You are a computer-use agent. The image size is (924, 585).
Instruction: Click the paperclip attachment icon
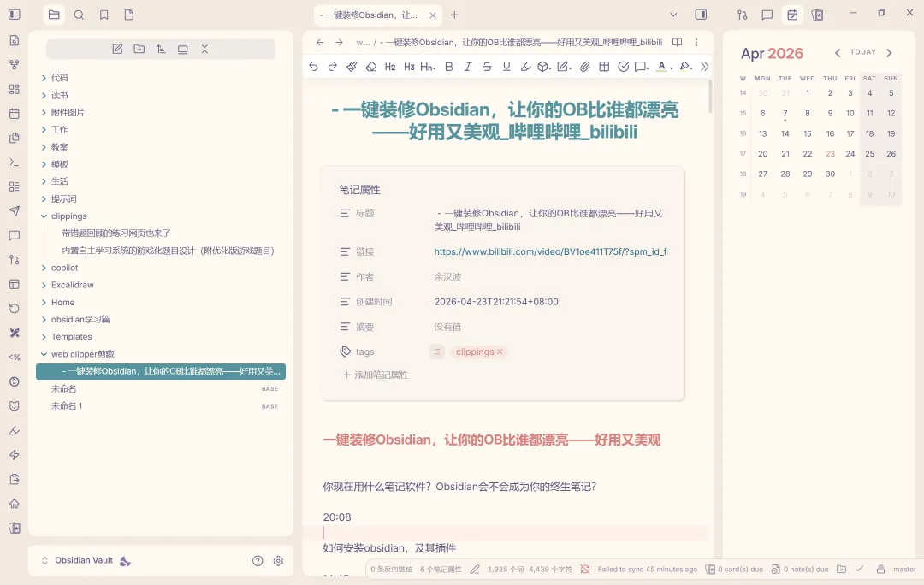[584, 67]
